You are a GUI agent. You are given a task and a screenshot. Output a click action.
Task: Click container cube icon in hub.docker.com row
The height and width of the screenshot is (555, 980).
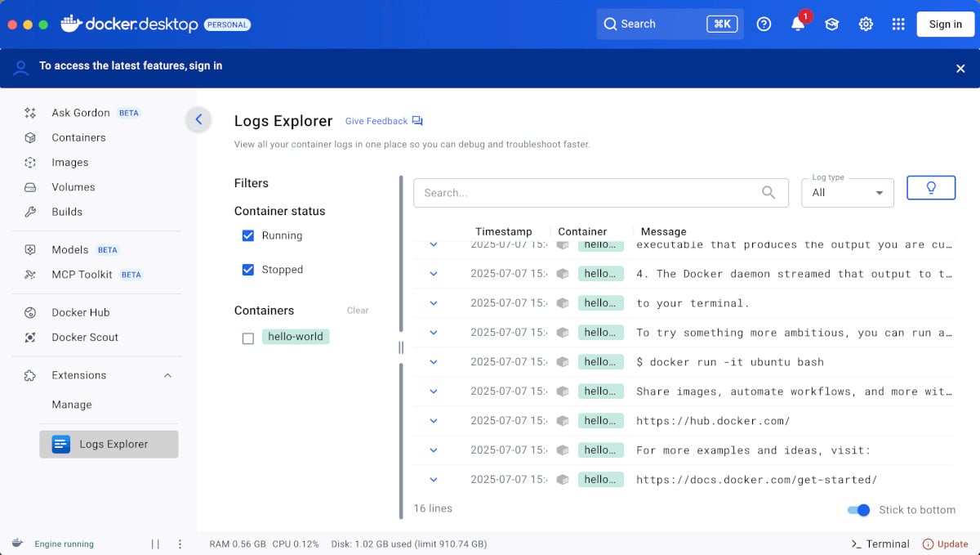tap(562, 420)
